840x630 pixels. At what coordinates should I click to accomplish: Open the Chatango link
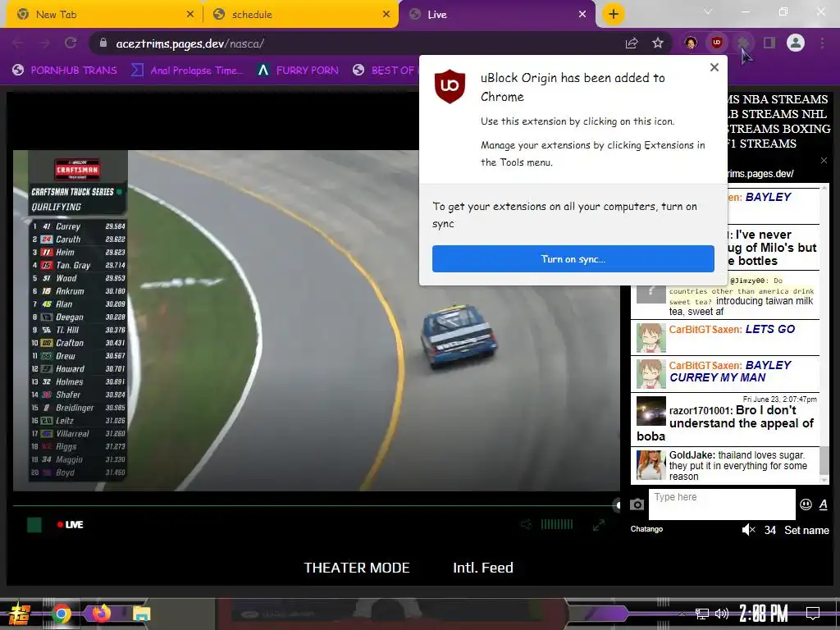(646, 529)
